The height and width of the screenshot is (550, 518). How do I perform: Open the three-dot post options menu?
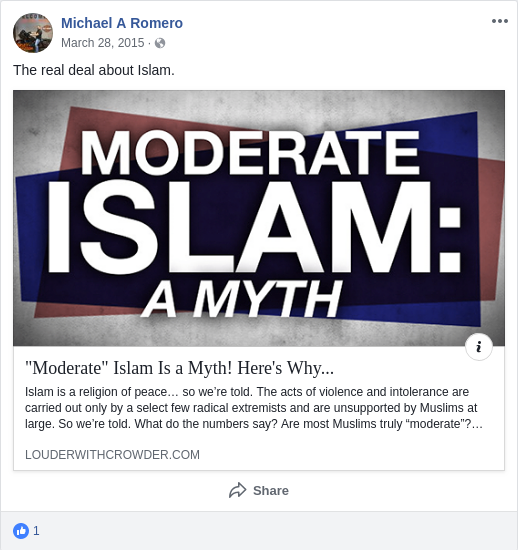click(x=499, y=21)
